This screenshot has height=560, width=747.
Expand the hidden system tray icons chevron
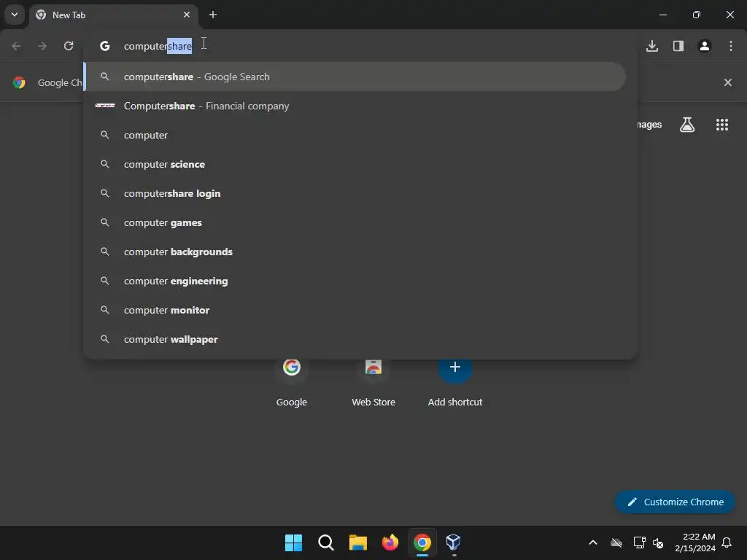click(x=593, y=542)
